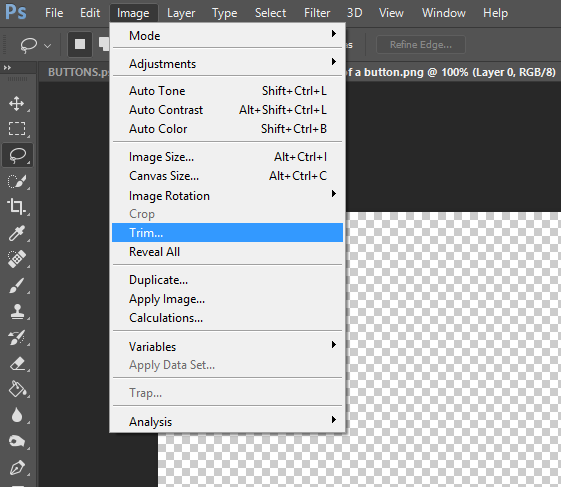Image resolution: width=561 pixels, height=487 pixels.
Task: Select the Sponge tool
Action: 16,441
